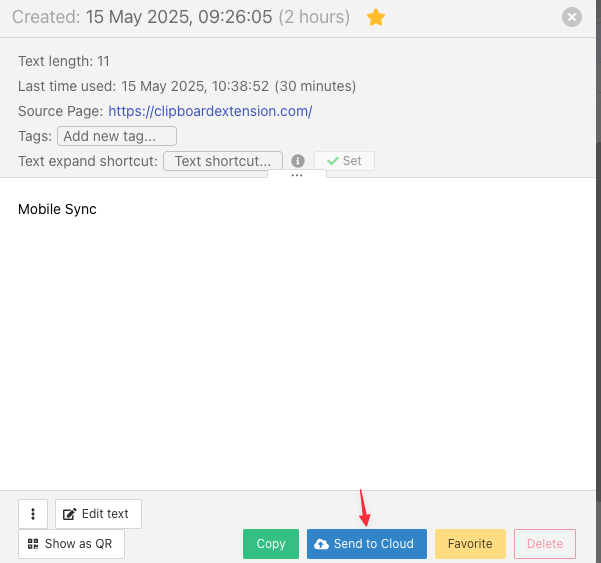Show the clip as QR code
The image size is (601, 563).
tap(71, 544)
